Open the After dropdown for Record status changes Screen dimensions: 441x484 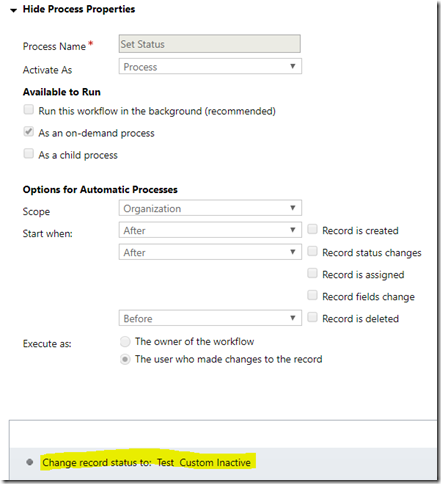click(x=210, y=252)
